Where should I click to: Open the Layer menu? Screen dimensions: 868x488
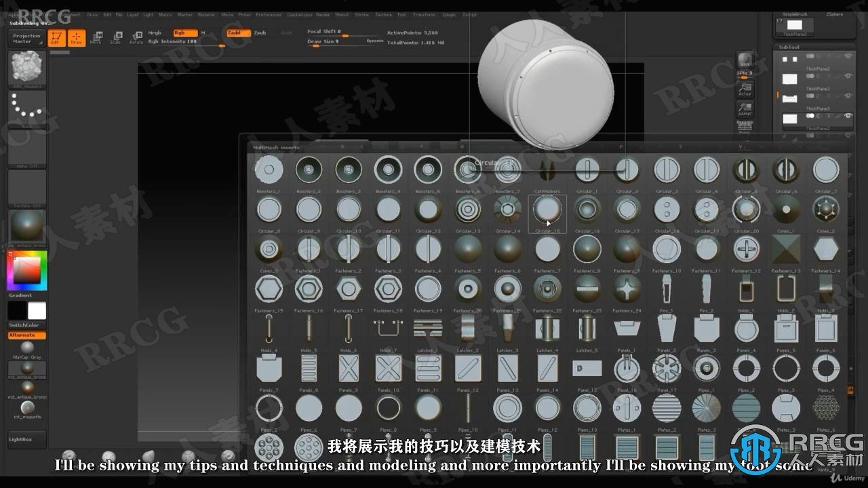pyautogui.click(x=133, y=15)
